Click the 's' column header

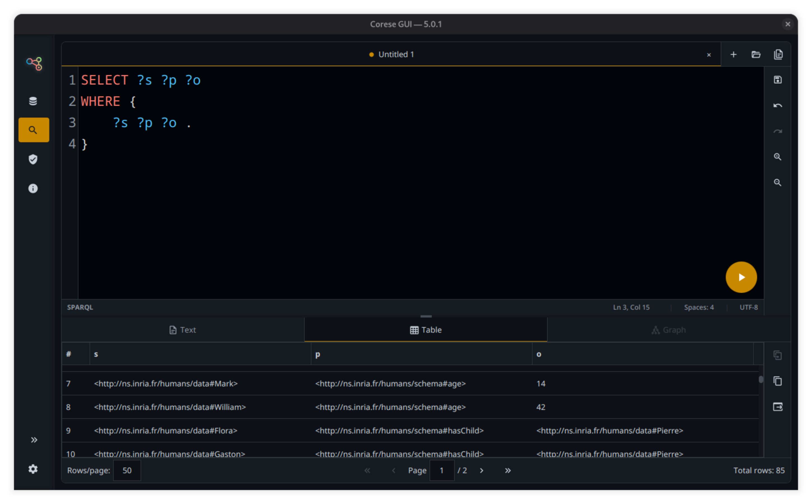pyautogui.click(x=200, y=354)
